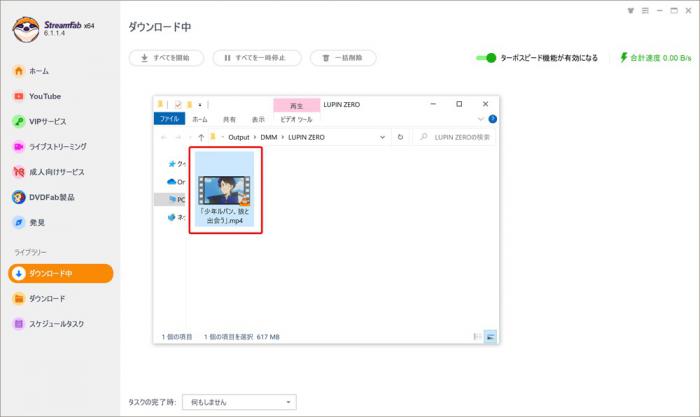700x417 pixels.
Task: Select クイック アクセス in the Explorer navigation pane
Action: tap(176, 164)
